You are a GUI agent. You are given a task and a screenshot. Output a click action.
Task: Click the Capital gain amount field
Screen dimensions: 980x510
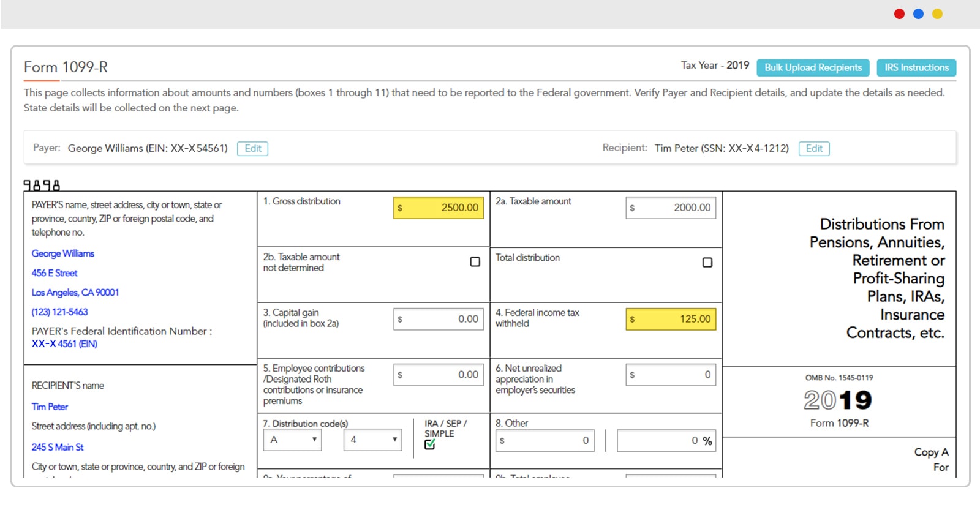[x=439, y=320]
